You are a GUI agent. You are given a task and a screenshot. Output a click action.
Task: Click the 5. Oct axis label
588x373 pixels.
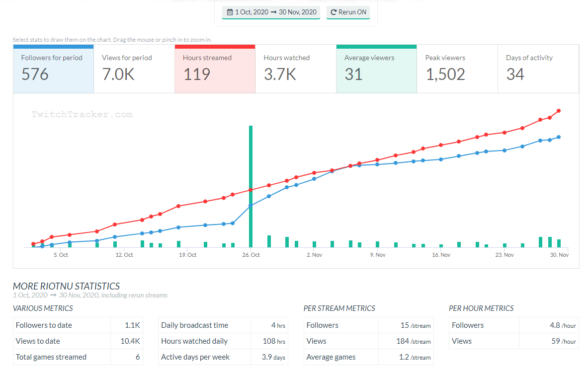(60, 254)
